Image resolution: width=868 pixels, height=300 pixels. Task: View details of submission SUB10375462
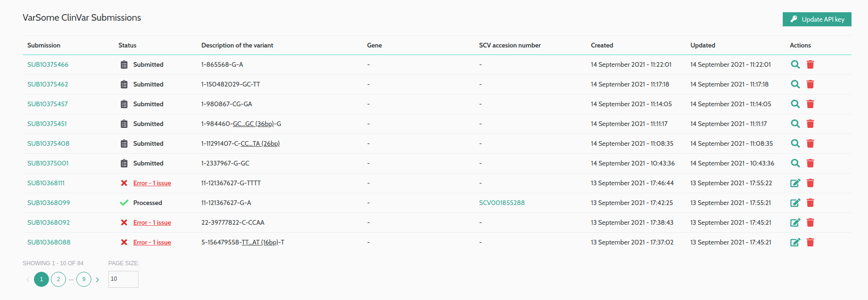[795, 84]
